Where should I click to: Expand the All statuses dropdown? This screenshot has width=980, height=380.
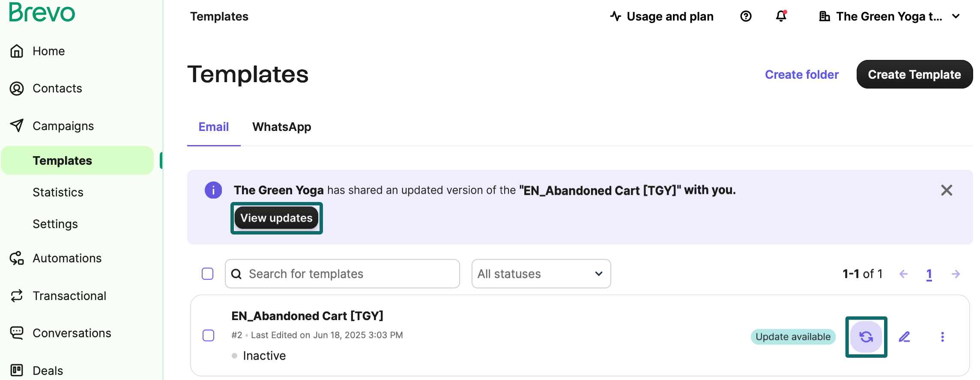541,274
